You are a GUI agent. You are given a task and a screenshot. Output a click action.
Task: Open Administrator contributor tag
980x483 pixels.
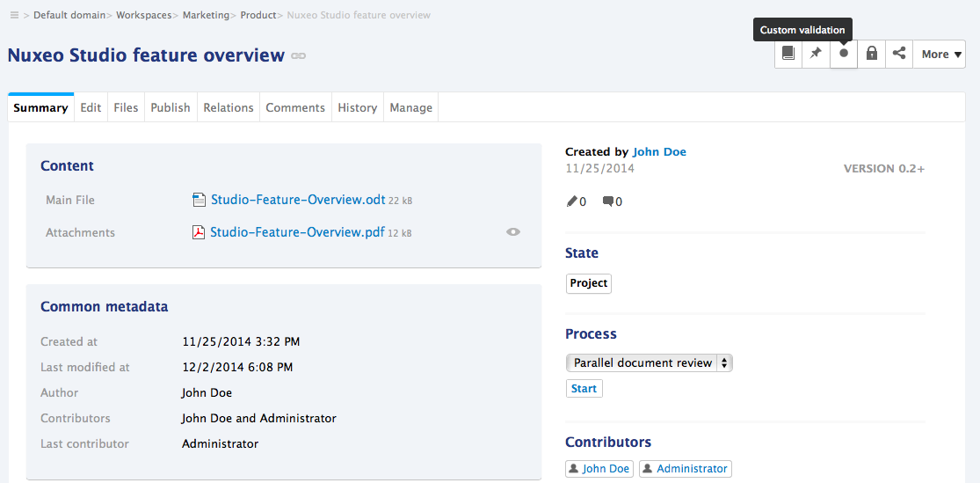pyautogui.click(x=685, y=469)
